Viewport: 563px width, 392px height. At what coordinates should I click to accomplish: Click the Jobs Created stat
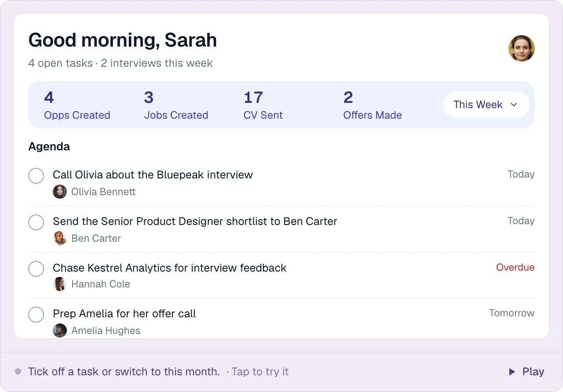coord(176,105)
